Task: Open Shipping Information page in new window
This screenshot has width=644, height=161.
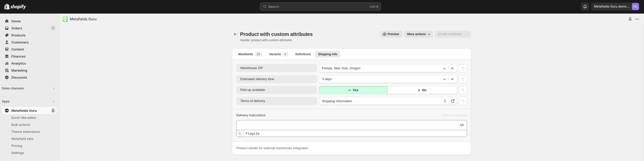Action: (x=453, y=101)
